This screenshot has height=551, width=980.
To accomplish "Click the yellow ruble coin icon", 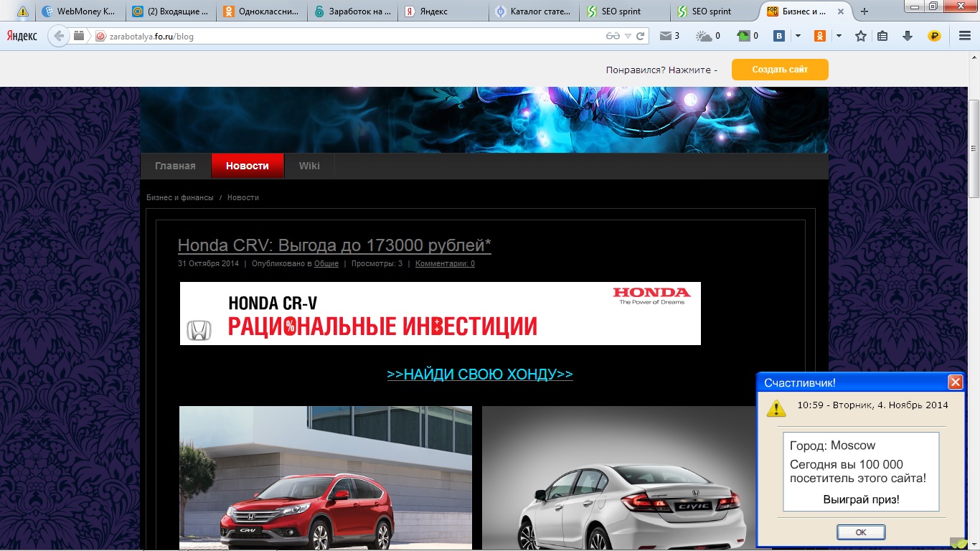I will click(x=934, y=36).
